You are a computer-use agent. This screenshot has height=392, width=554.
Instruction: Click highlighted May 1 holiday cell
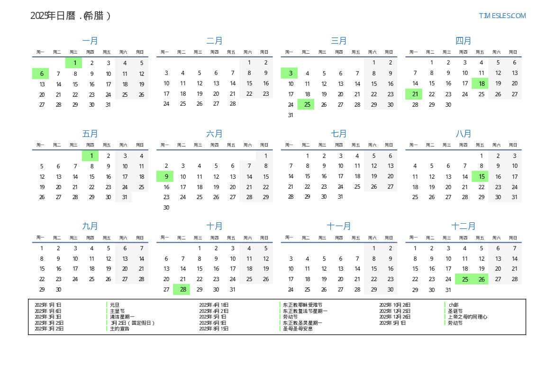(90, 156)
